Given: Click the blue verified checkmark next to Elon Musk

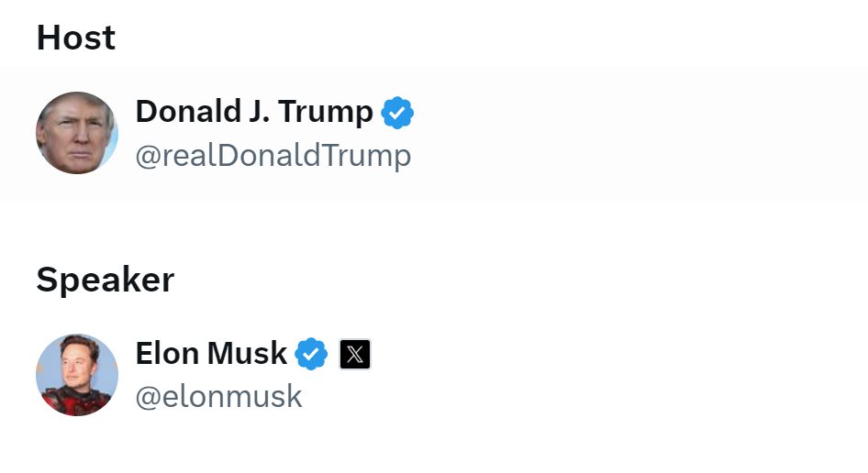Looking at the screenshot, I should pyautogui.click(x=312, y=354).
